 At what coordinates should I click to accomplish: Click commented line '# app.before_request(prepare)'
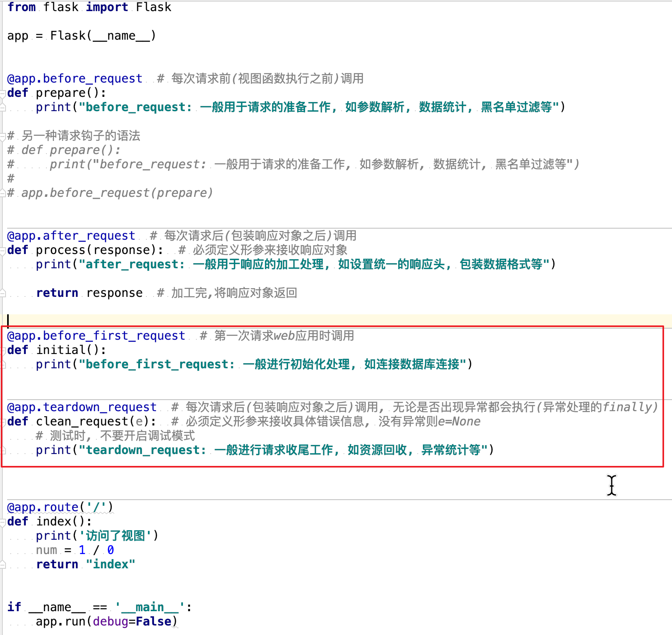pos(110,193)
